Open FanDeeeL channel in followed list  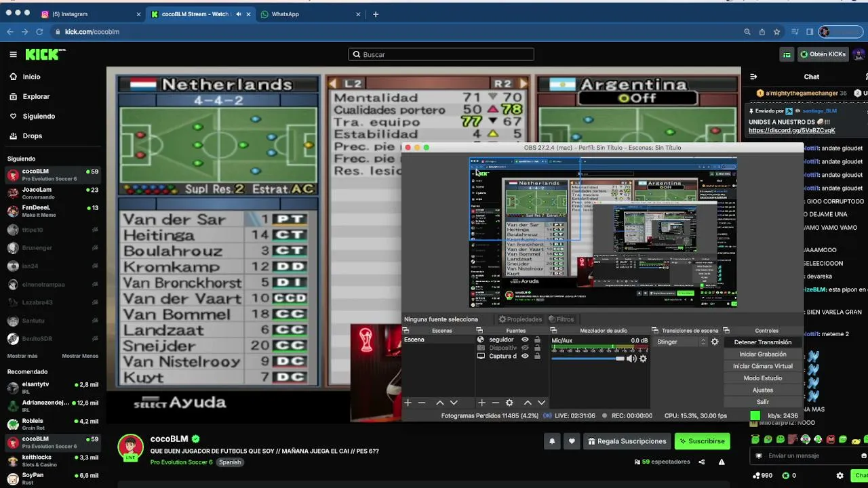53,211
